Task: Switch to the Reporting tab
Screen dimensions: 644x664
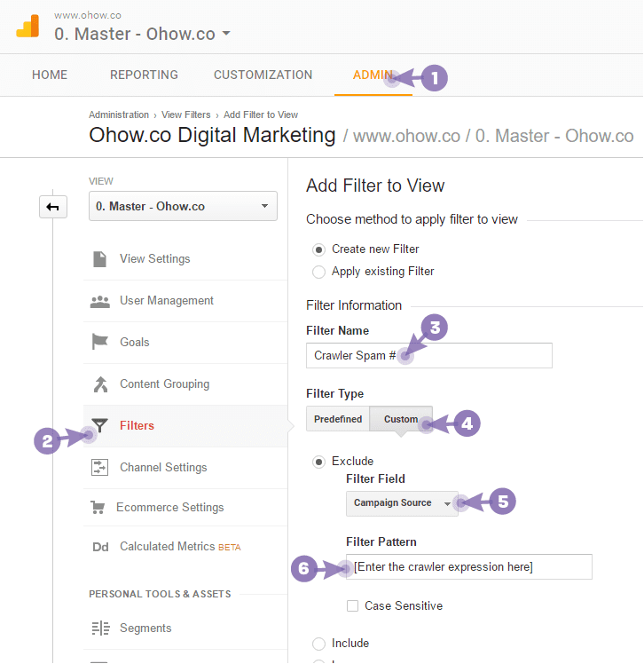Action: point(144,75)
